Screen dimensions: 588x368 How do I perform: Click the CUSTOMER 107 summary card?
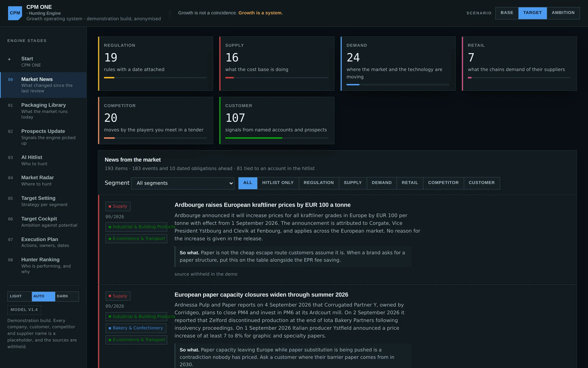(277, 120)
